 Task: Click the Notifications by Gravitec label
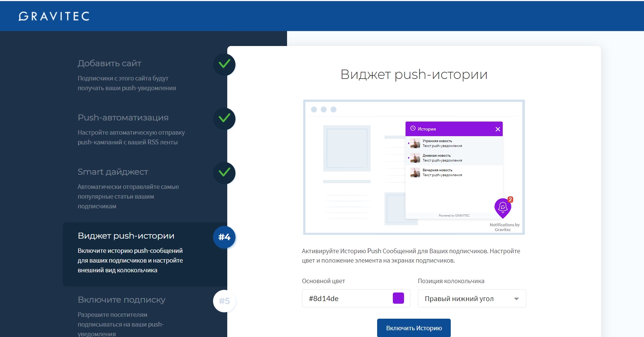(504, 227)
